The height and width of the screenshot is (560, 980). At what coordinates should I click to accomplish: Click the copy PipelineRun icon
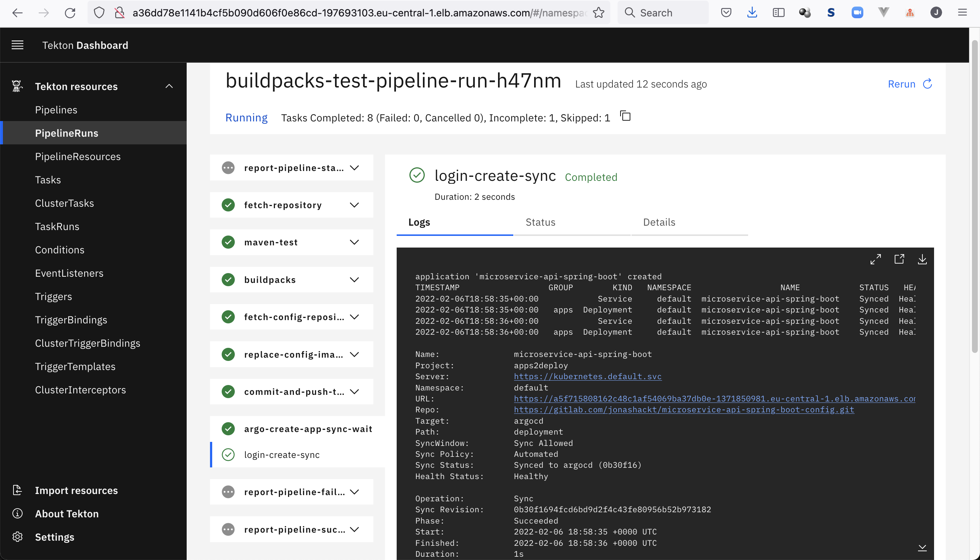coord(625,116)
